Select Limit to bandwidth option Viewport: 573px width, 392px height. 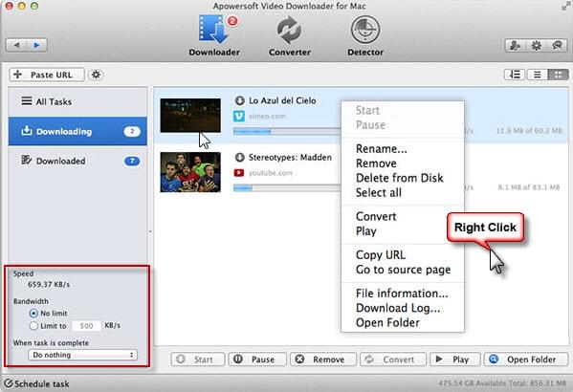click(x=33, y=325)
